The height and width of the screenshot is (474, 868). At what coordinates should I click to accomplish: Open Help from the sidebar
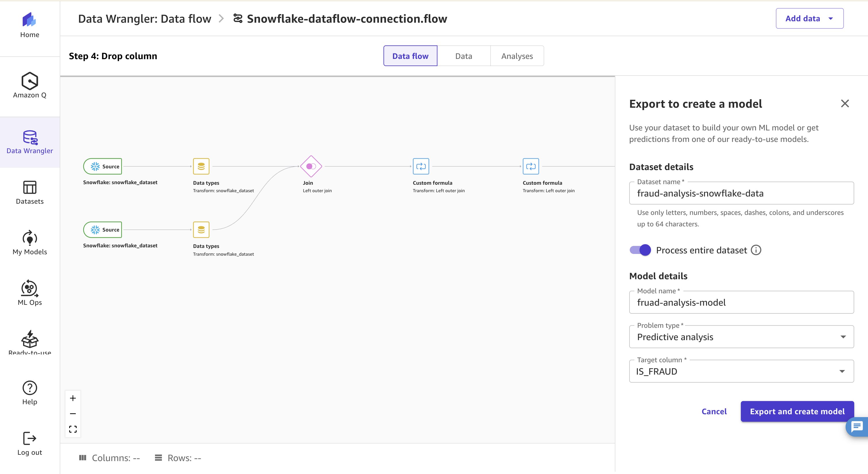(30, 392)
